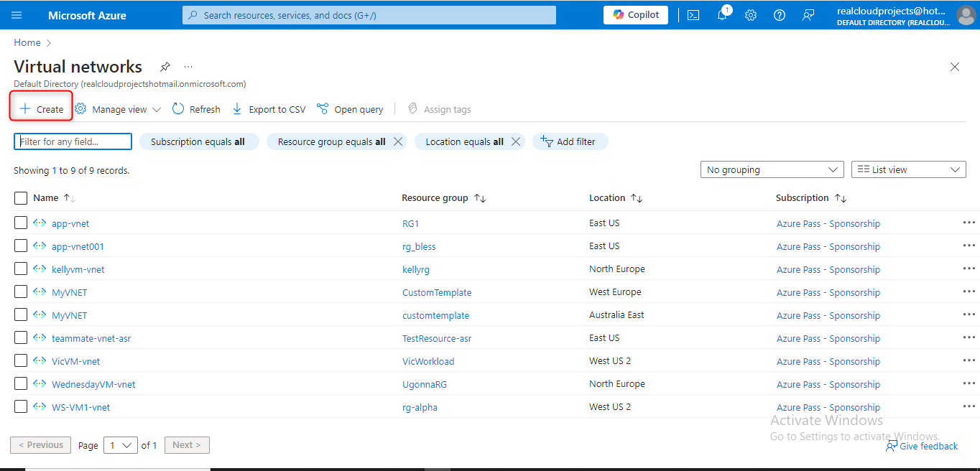
Task: Remove the Resource group filter
Action: point(398,141)
